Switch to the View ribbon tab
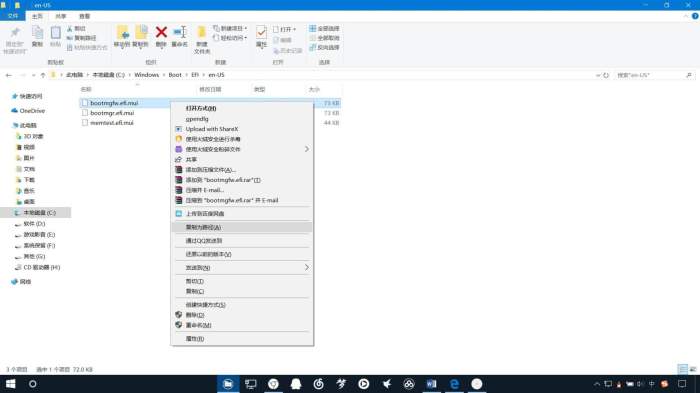Screen dimensions: 700x393 click(84, 16)
